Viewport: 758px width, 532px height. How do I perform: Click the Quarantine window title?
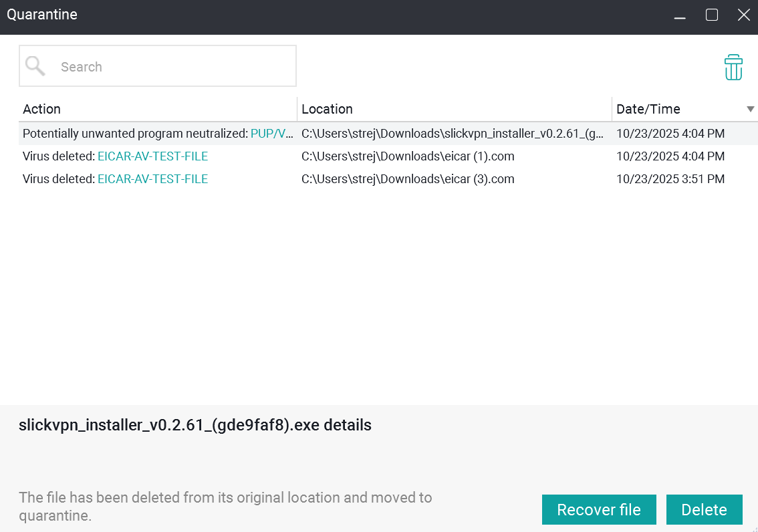42,14
